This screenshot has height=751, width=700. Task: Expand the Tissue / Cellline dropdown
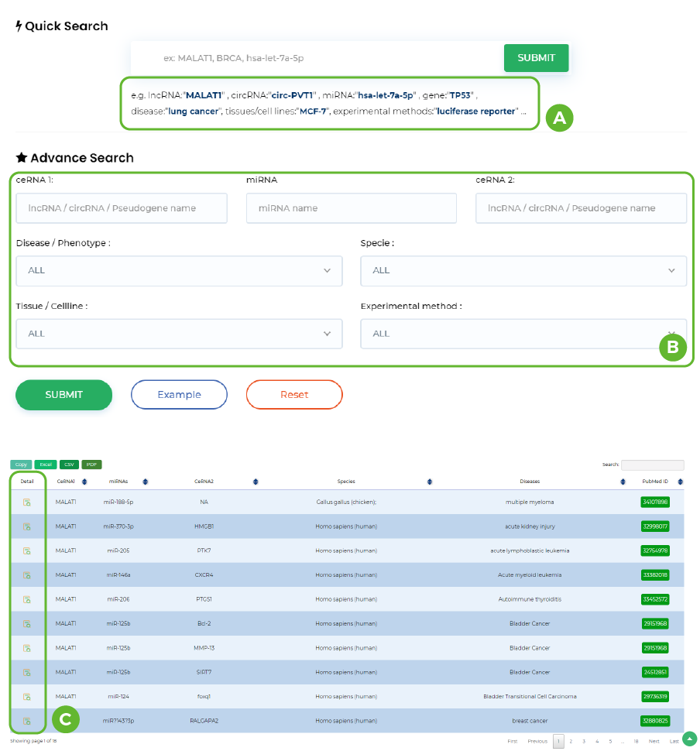coord(179,334)
